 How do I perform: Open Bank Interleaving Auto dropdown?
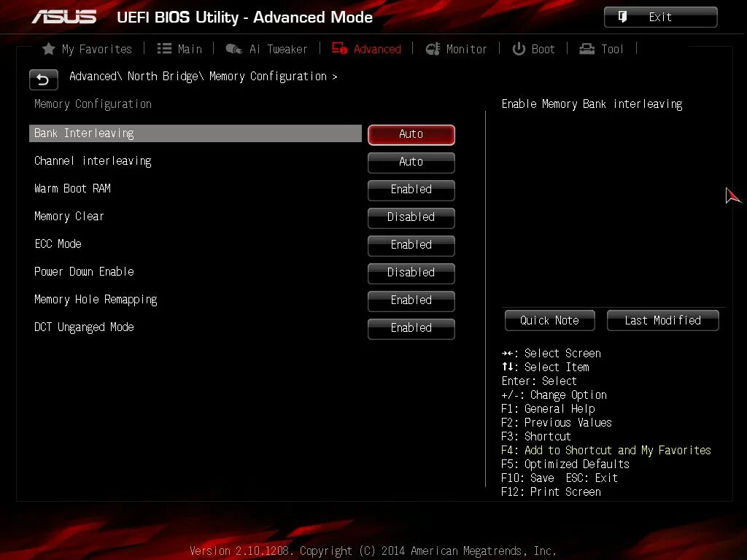click(411, 134)
